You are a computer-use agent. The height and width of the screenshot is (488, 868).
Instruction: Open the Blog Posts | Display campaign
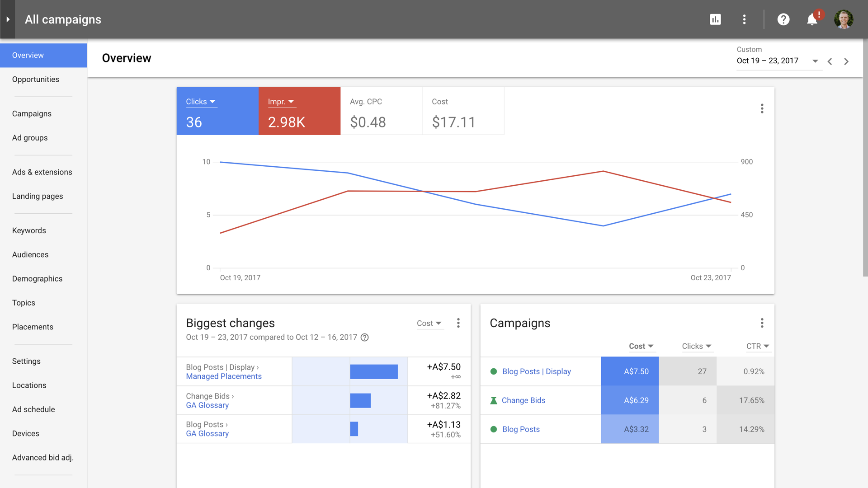[536, 371]
